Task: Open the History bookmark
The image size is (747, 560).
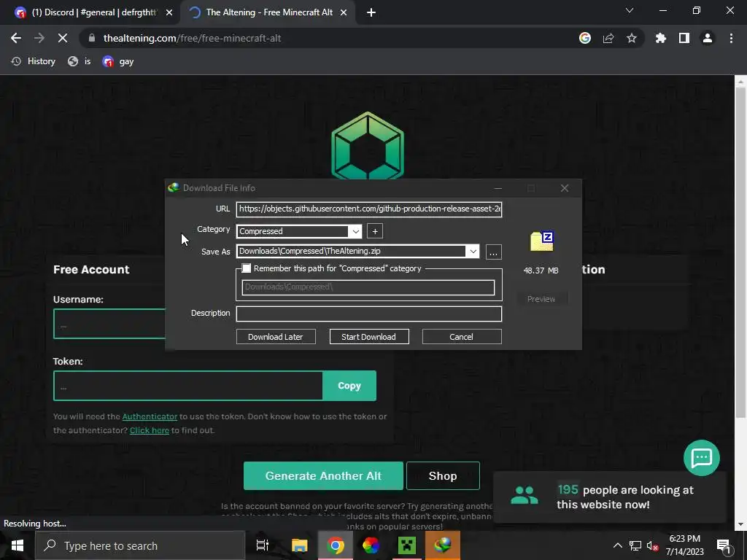Action: click(34, 61)
